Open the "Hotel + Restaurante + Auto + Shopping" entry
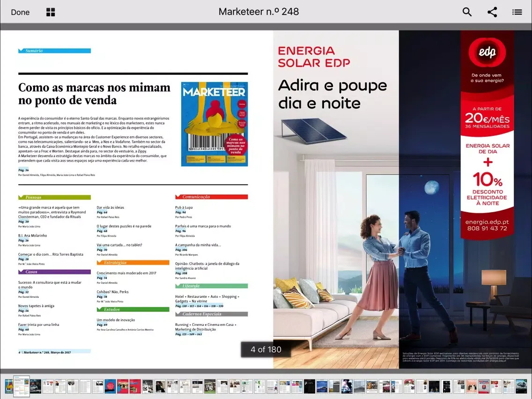532x399 pixels. [207, 299]
